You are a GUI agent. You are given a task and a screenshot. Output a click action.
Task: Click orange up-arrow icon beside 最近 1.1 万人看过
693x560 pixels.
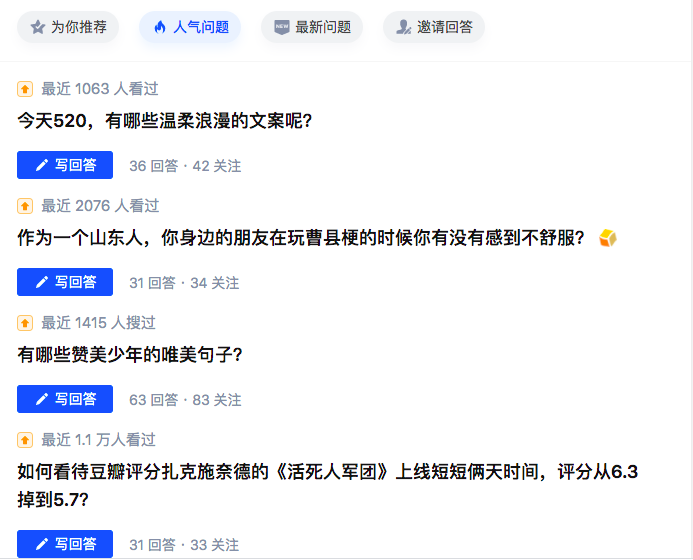click(x=25, y=440)
